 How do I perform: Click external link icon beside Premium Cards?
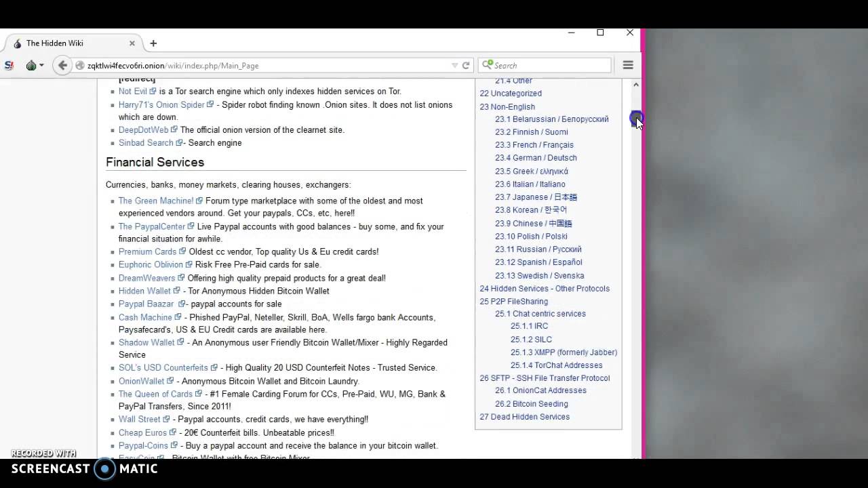click(x=182, y=252)
